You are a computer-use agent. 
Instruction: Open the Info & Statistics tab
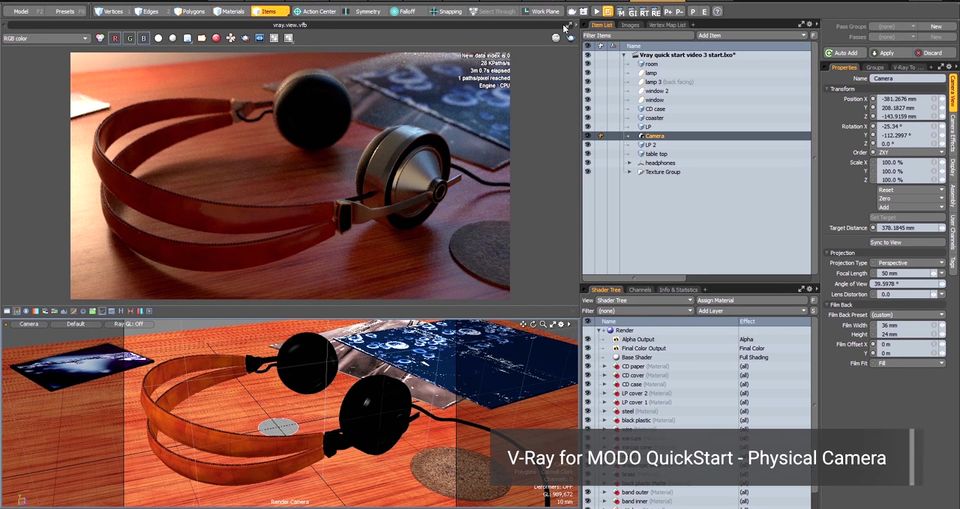[x=678, y=290]
